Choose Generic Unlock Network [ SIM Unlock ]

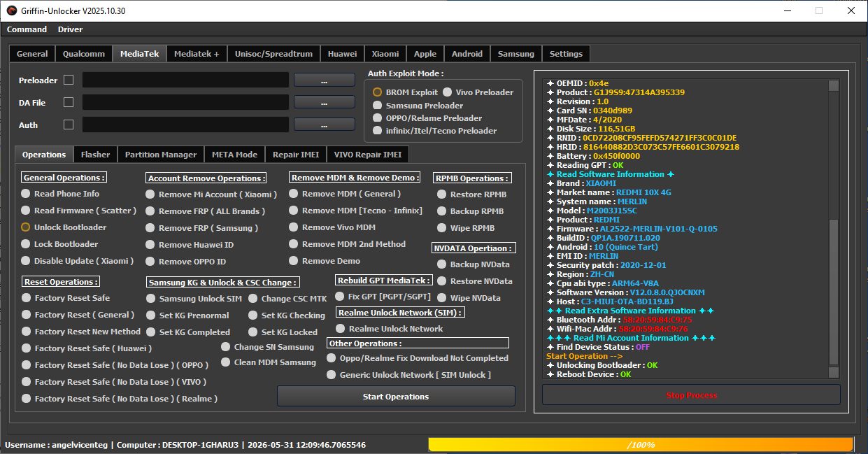408,375
